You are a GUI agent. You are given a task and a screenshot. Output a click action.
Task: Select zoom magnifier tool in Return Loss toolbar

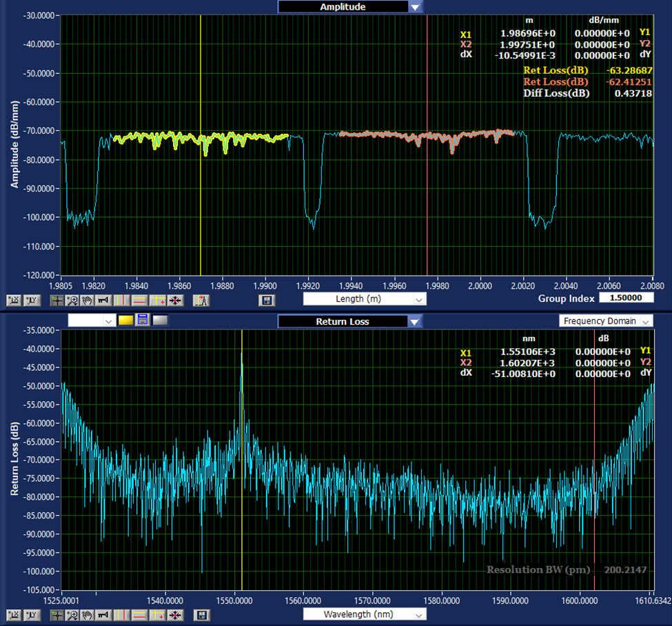72,615
